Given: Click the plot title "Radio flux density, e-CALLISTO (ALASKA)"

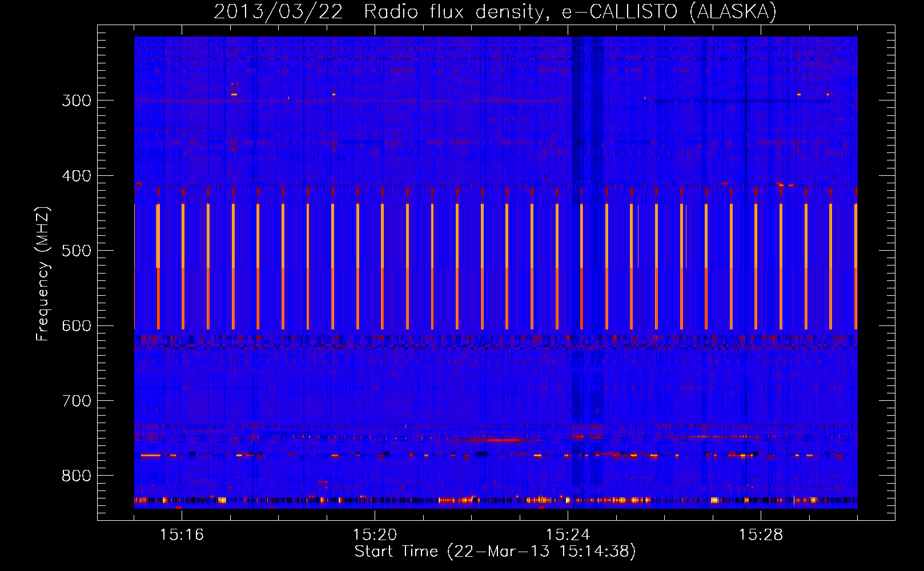Looking at the screenshot, I should 570,11.
